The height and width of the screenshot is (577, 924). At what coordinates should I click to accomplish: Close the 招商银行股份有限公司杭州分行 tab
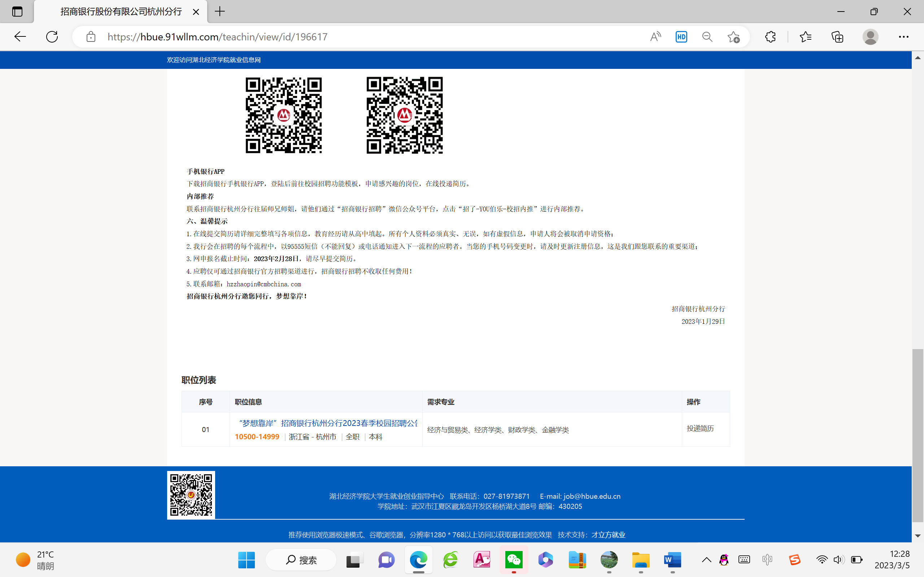[x=196, y=12]
